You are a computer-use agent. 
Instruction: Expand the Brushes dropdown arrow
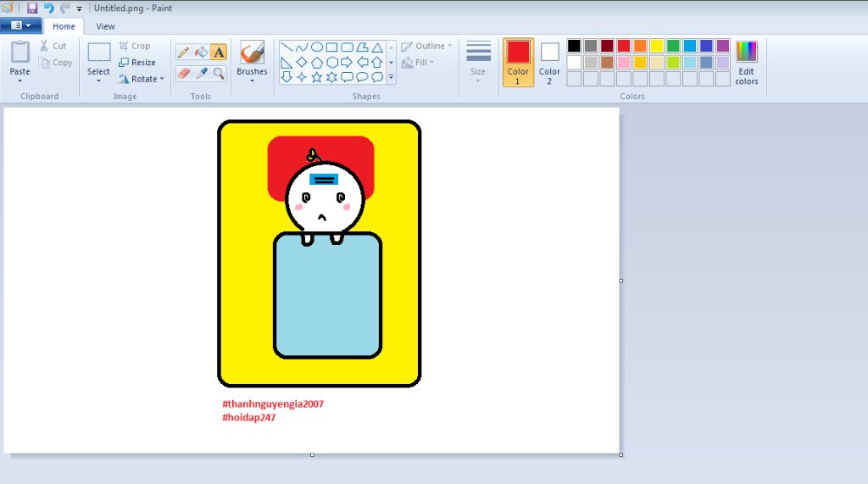point(252,81)
